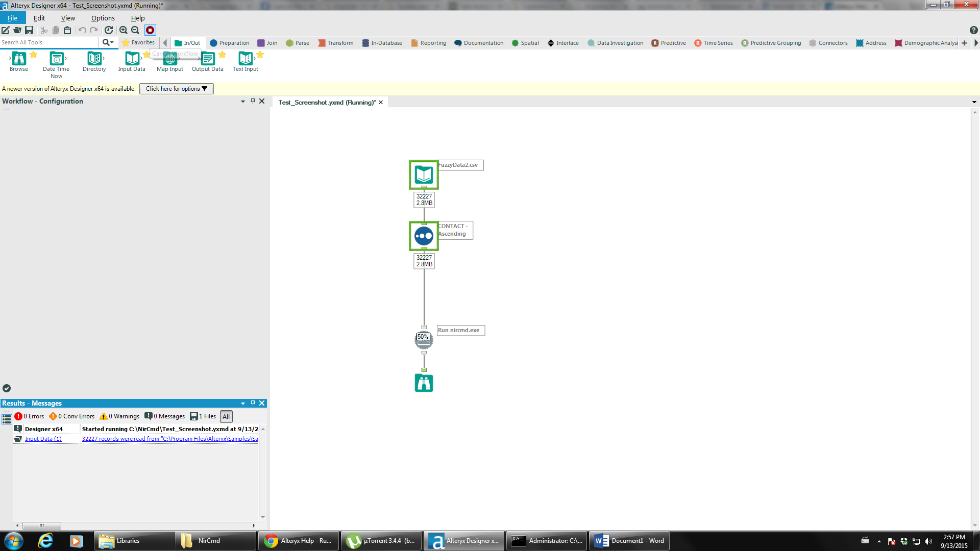Click the Results horizontal scrollbar thumb
Viewport: 980px width, 551px height.
42,525
